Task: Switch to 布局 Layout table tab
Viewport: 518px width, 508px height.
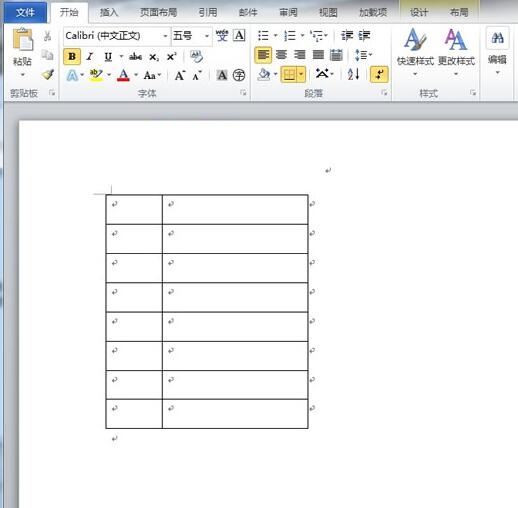Action: tap(459, 12)
